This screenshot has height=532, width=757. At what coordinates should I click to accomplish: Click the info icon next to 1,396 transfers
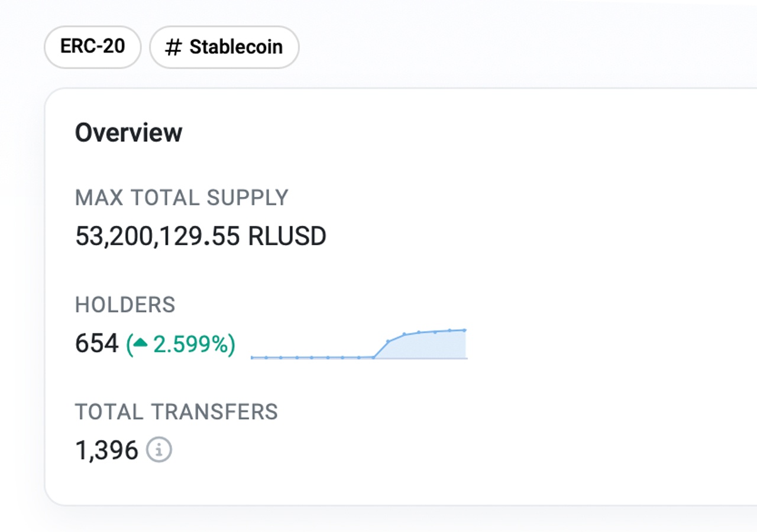[x=158, y=449]
